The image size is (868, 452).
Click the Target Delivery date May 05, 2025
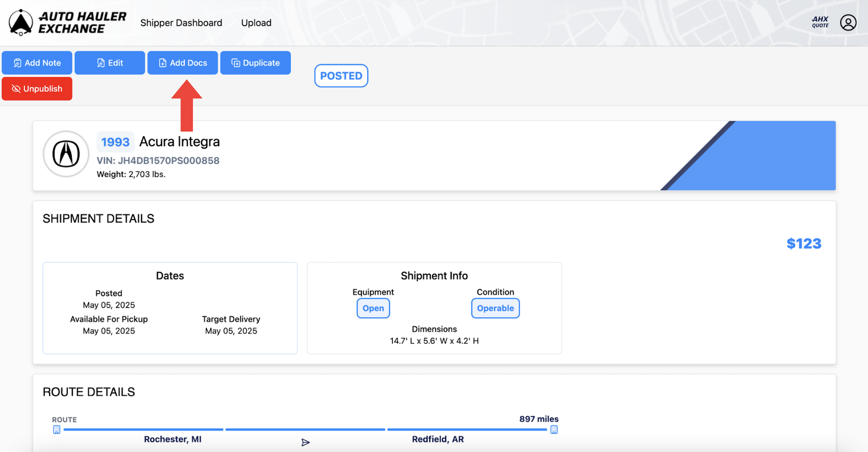(231, 331)
